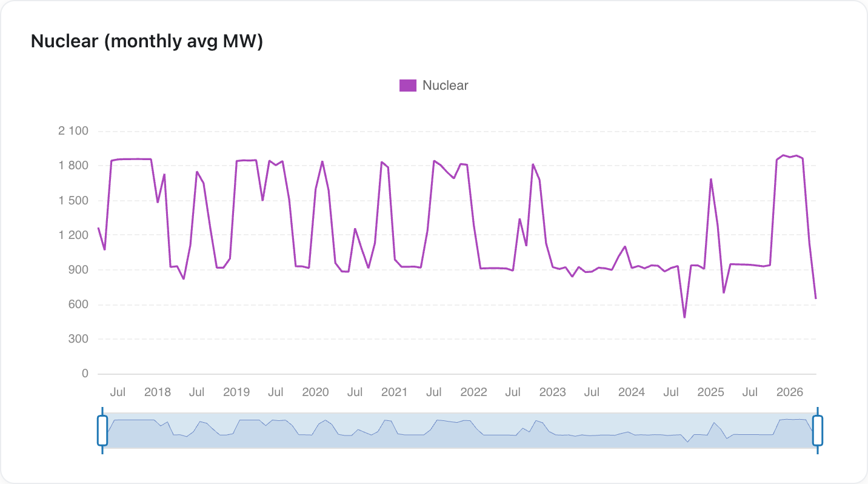
Task: Click the lowest dip point in late 2024
Action: [x=684, y=317]
